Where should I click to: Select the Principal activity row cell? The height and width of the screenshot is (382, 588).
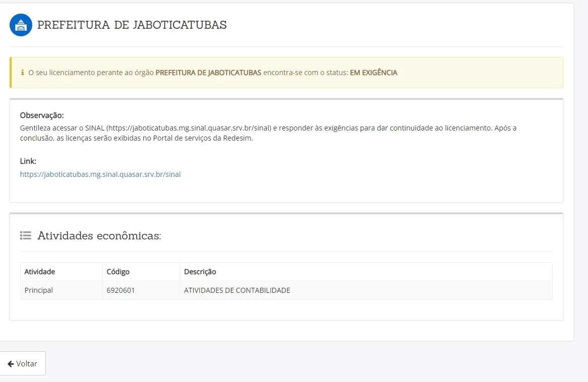[61, 290]
